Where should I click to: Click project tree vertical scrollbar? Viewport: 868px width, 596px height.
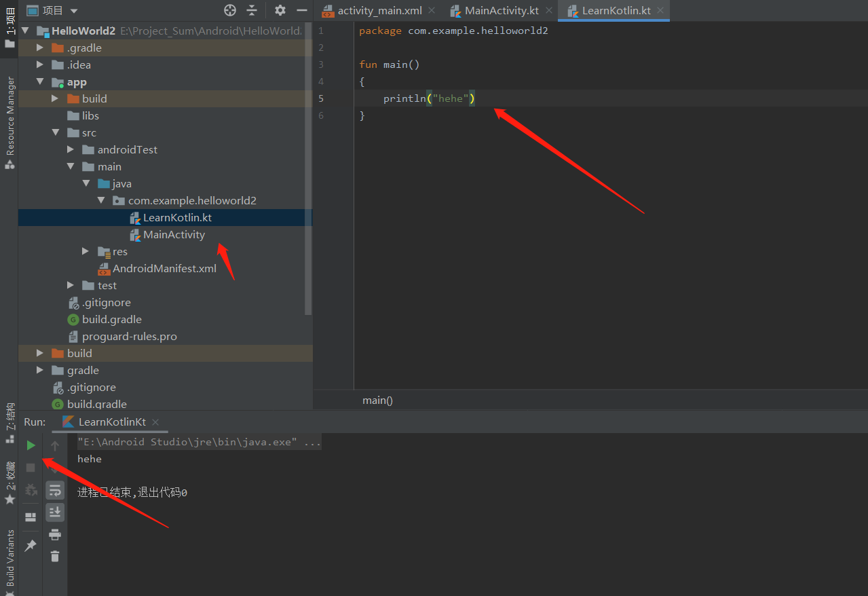coord(308,170)
